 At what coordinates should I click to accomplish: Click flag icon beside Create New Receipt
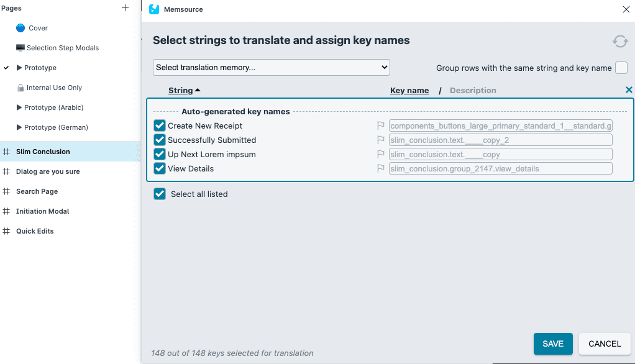point(381,125)
